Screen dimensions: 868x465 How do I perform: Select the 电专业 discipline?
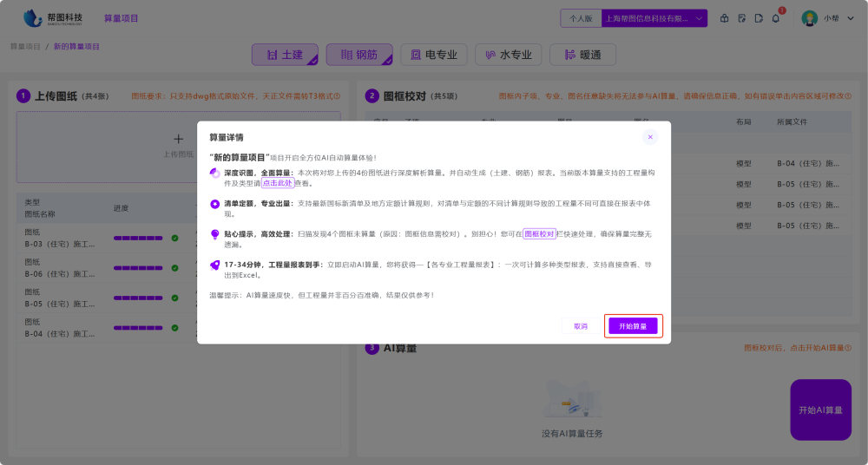click(x=434, y=55)
